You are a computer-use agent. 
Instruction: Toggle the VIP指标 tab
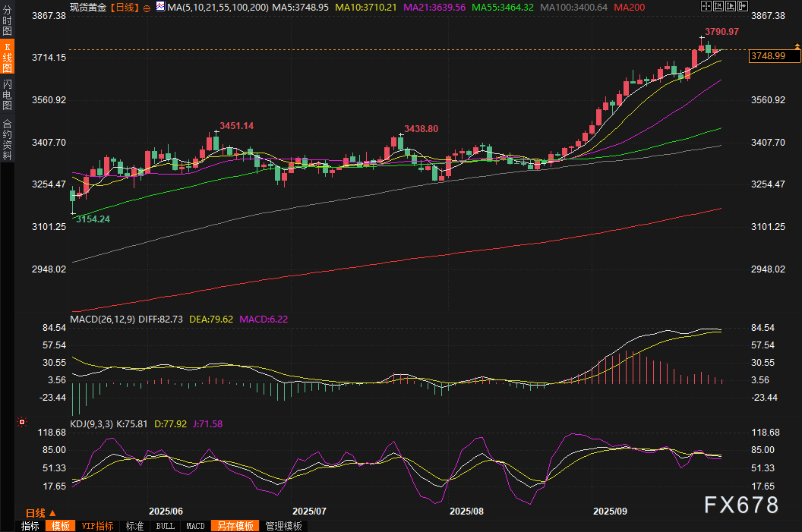coord(97,526)
